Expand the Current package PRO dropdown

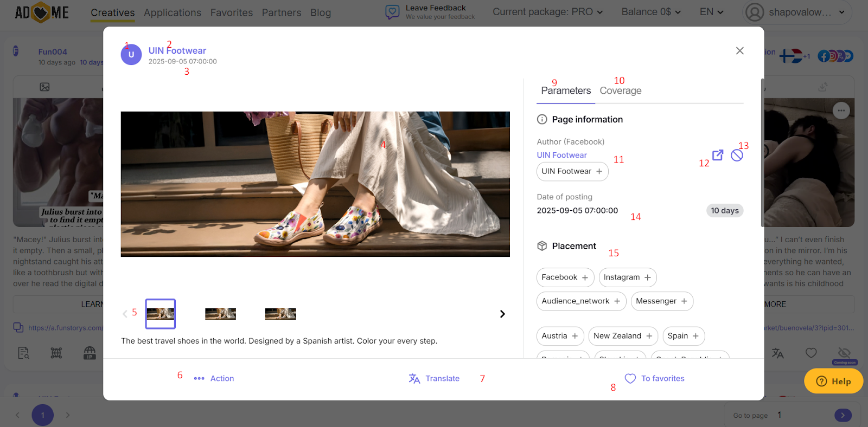click(547, 12)
